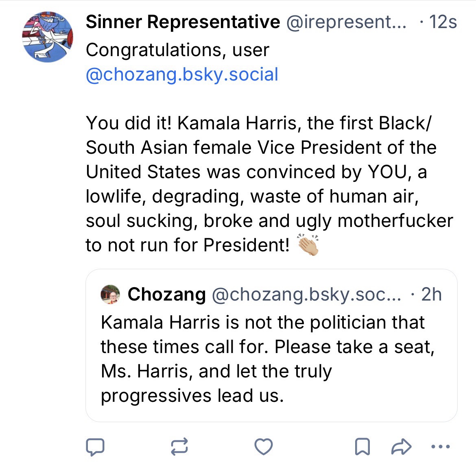Click the Sinner Representative display name
This screenshot has height=473, width=476.
[x=183, y=22]
